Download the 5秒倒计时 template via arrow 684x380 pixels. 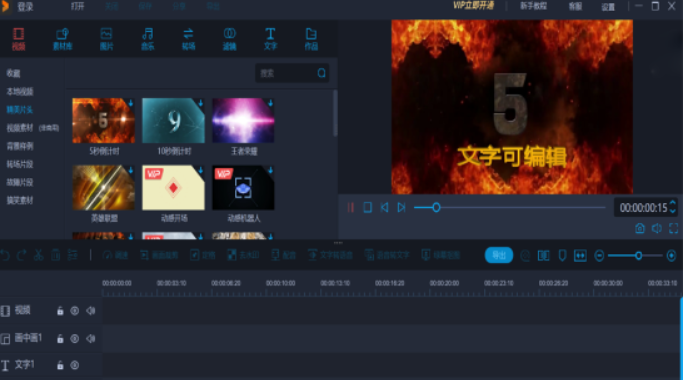(x=130, y=103)
